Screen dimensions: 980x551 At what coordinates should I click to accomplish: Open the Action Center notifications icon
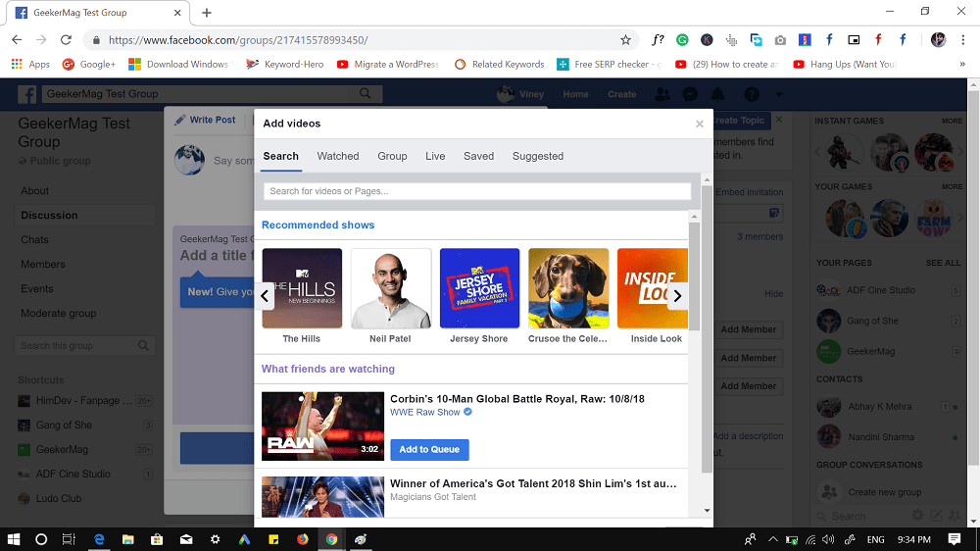point(955,539)
